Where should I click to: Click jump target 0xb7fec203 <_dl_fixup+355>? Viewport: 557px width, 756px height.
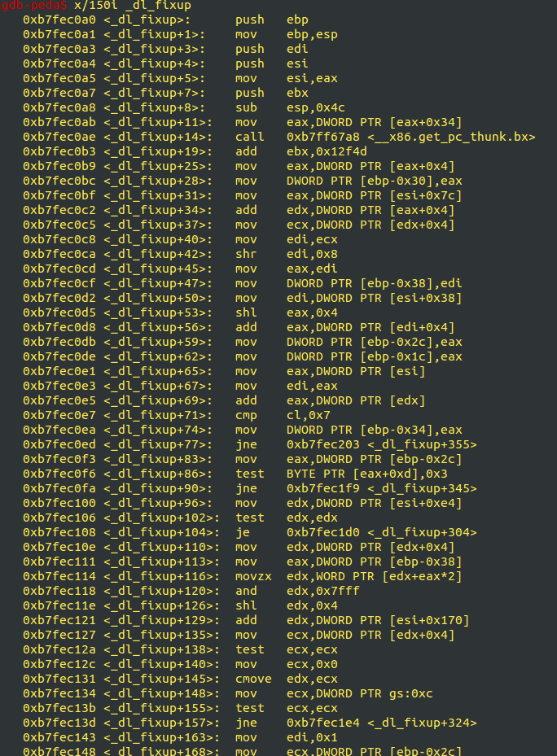point(382,444)
